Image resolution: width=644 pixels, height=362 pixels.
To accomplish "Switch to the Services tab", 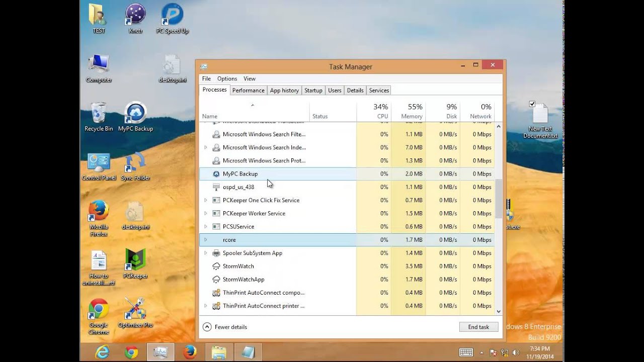I will pos(379,90).
